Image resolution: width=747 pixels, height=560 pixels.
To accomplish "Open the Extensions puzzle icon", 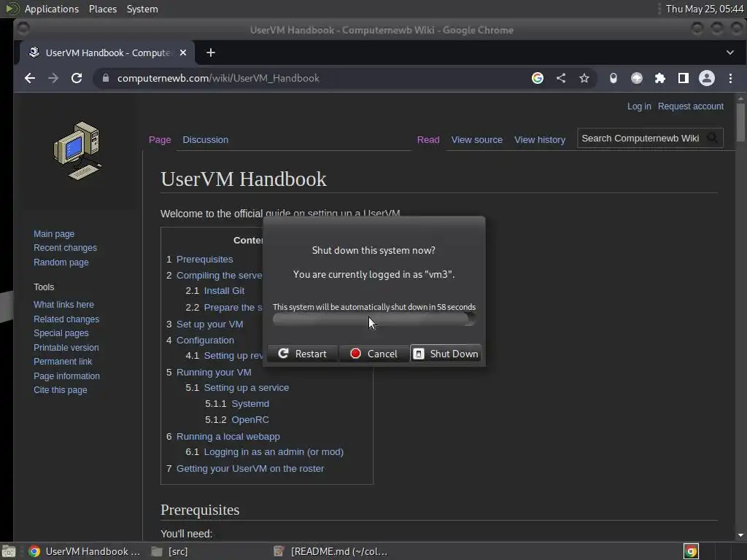I will (659, 78).
